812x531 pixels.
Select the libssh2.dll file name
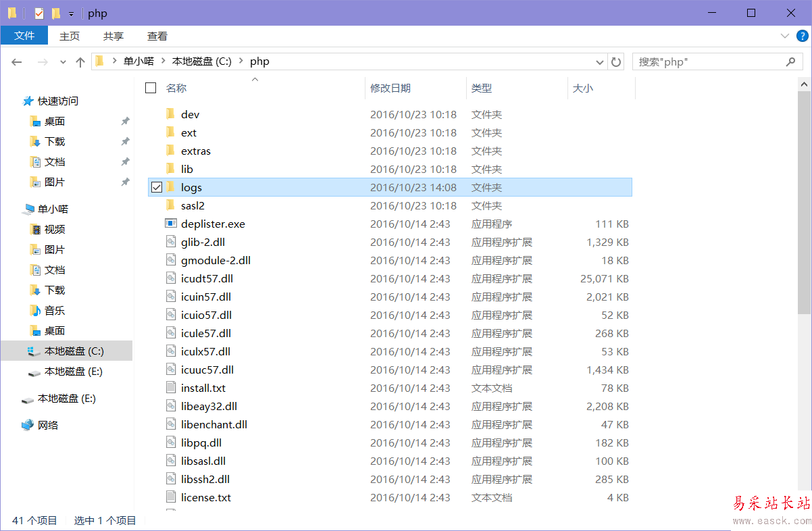205,479
